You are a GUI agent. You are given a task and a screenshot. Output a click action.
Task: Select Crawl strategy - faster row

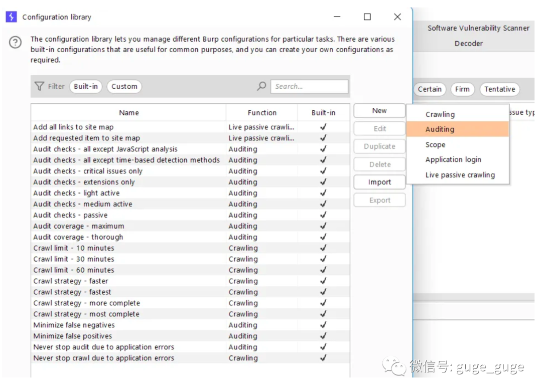coord(190,281)
